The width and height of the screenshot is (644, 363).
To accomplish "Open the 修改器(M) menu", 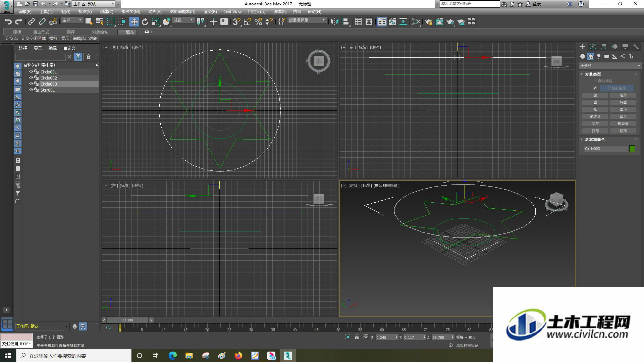I will [130, 12].
